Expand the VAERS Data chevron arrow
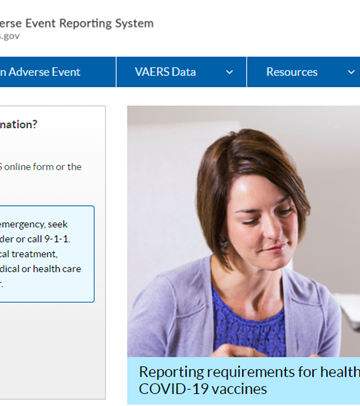Screen dimensions: 360x406 click(229, 72)
